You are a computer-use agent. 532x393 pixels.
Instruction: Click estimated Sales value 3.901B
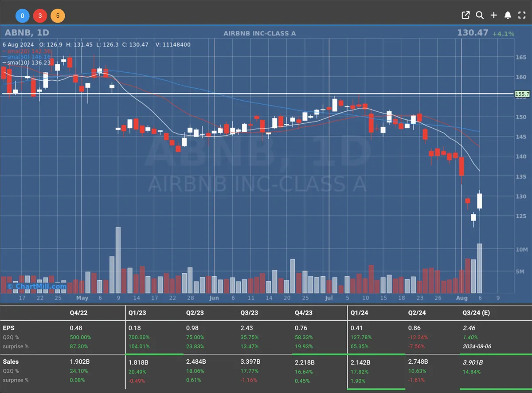pos(472,362)
